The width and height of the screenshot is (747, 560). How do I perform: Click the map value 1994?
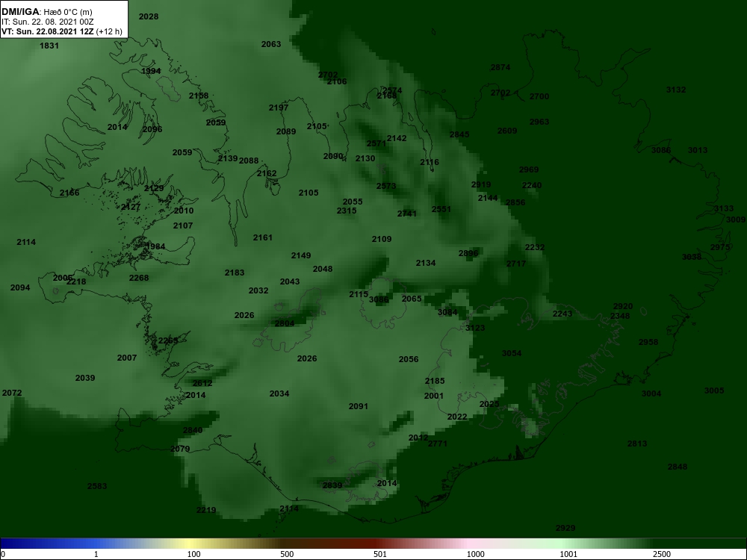click(x=151, y=72)
